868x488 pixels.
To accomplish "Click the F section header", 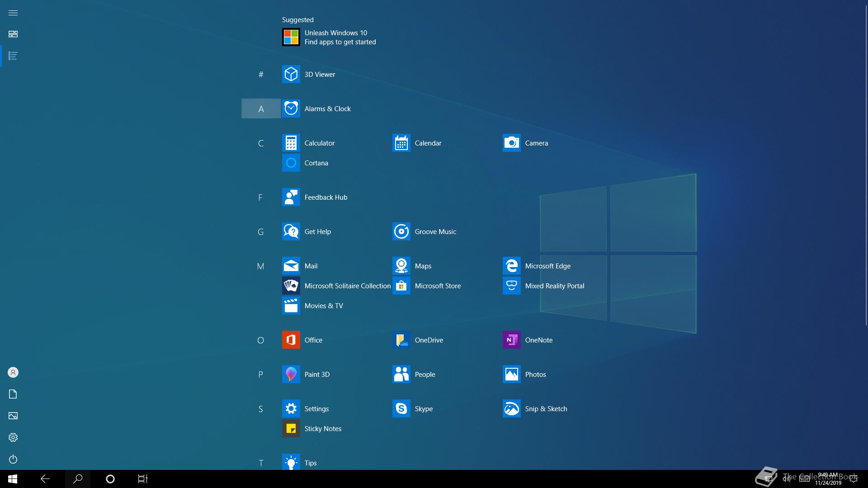I will click(x=261, y=197).
